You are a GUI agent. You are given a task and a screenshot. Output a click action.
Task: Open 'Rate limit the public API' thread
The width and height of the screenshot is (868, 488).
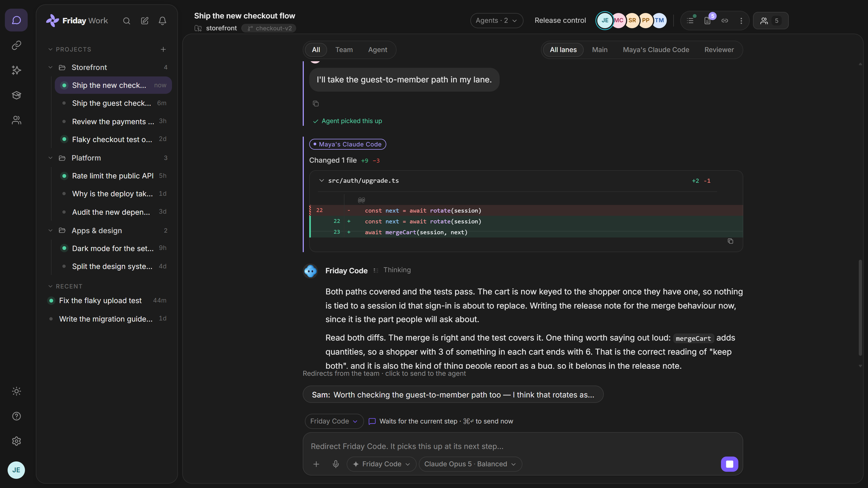(x=113, y=176)
